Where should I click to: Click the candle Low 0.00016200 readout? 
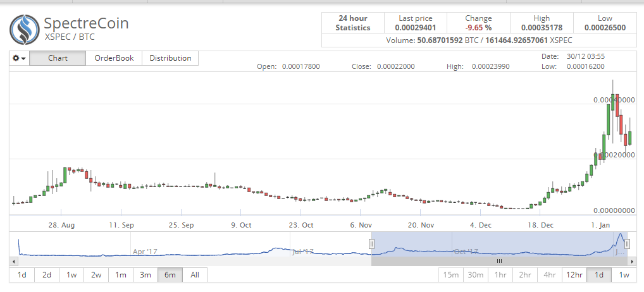tap(573, 66)
